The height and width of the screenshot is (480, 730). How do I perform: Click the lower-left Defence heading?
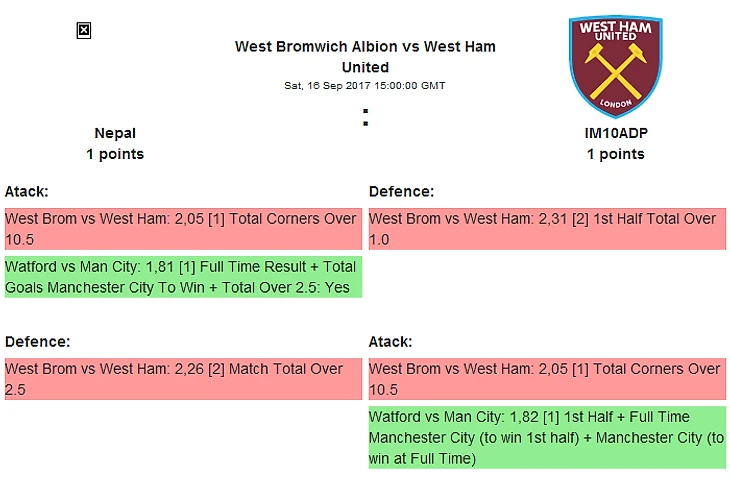pyautogui.click(x=37, y=342)
